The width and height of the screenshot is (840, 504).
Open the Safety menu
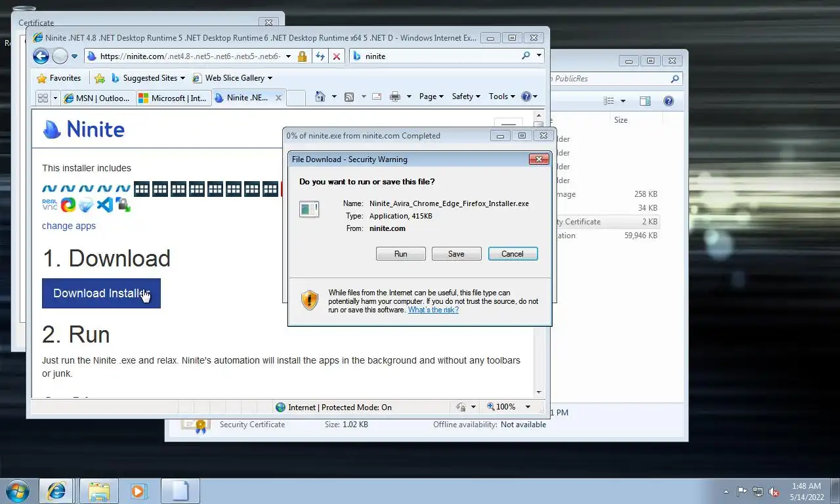coord(466,96)
